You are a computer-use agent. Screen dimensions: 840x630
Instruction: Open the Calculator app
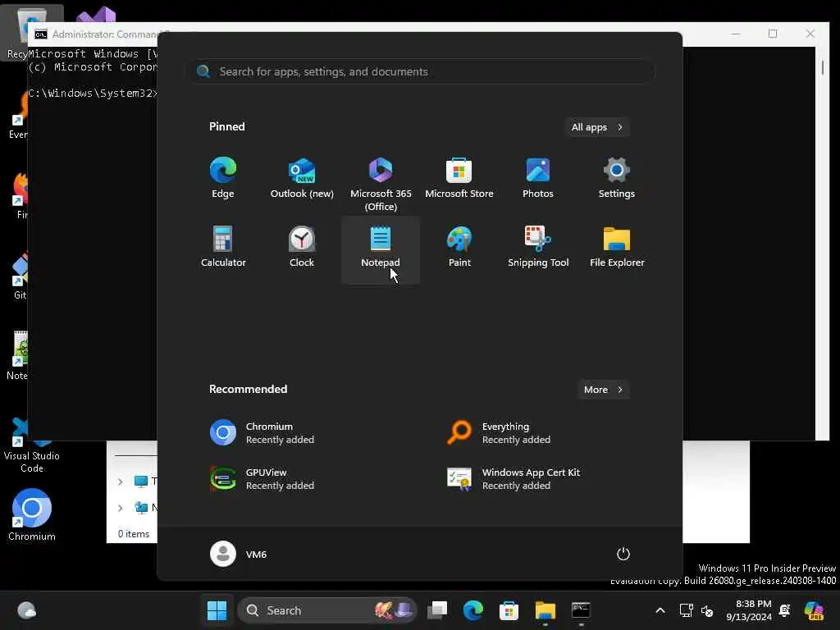point(223,247)
